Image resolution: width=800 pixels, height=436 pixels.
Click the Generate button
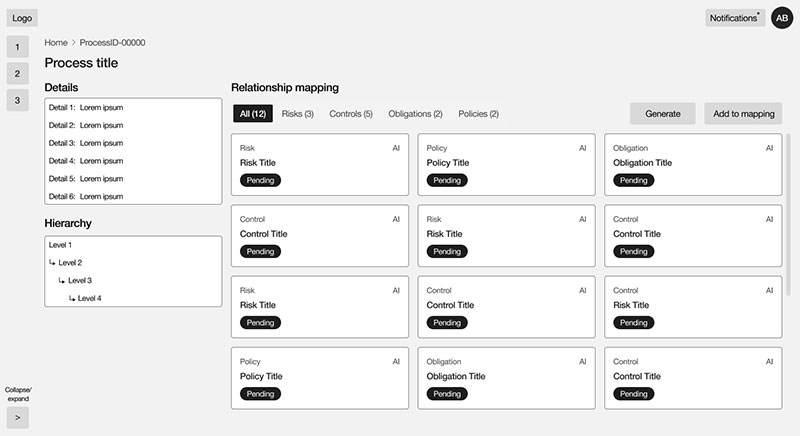tap(662, 114)
